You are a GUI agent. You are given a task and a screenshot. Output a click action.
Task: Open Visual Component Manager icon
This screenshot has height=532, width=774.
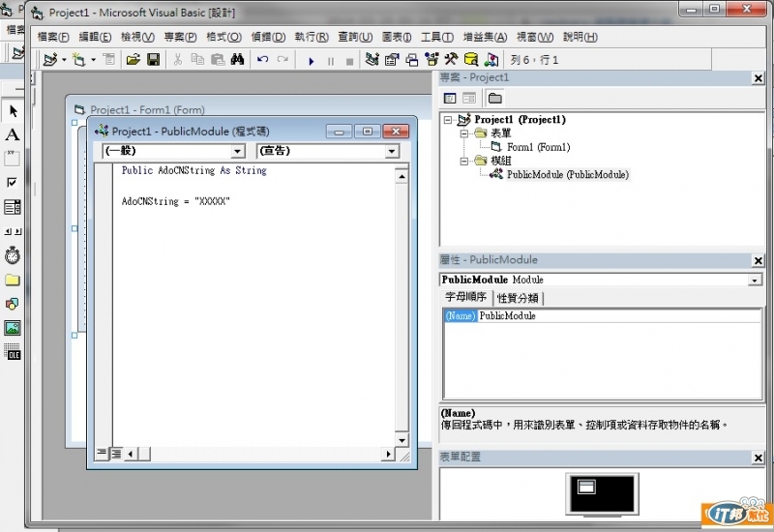coord(491,60)
